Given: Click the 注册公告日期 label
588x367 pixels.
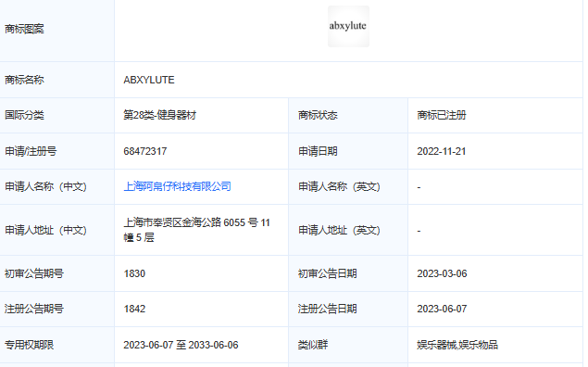Looking at the screenshot, I should click(328, 309).
